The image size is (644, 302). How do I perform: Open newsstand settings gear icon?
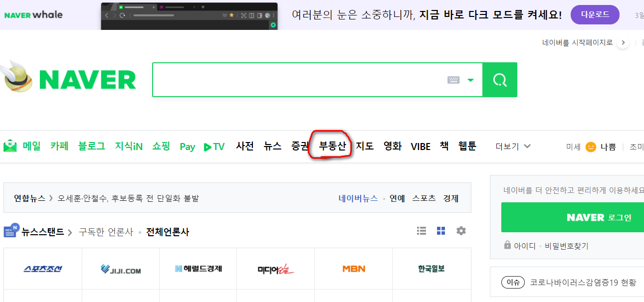(x=461, y=231)
